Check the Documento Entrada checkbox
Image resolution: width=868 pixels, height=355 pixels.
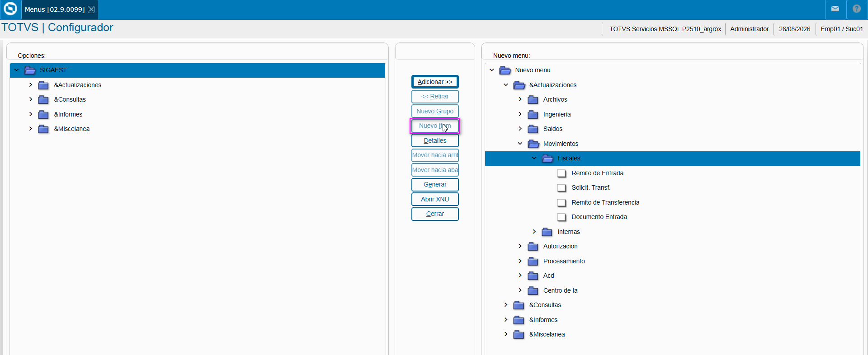[x=561, y=217]
